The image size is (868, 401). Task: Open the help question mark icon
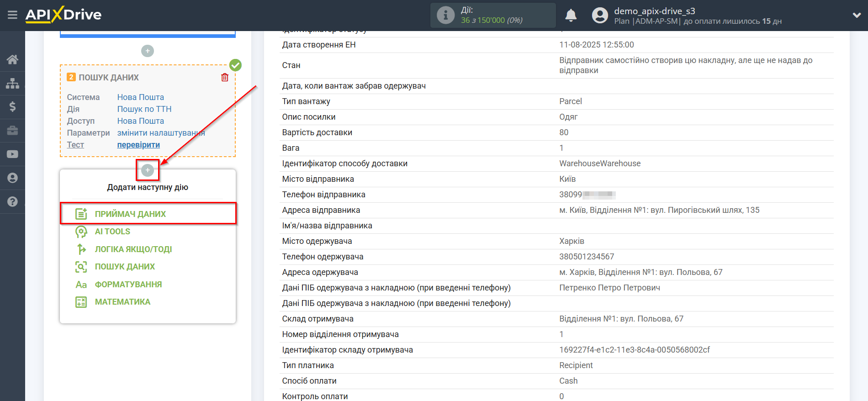12,201
